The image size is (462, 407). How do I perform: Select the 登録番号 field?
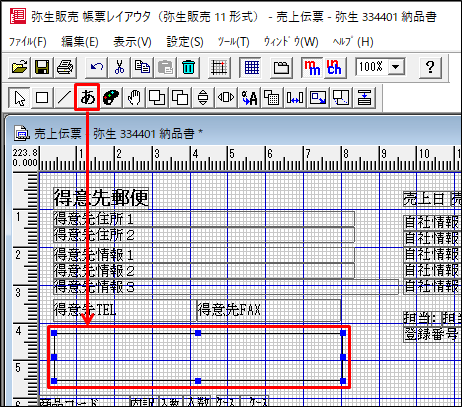[x=432, y=334]
